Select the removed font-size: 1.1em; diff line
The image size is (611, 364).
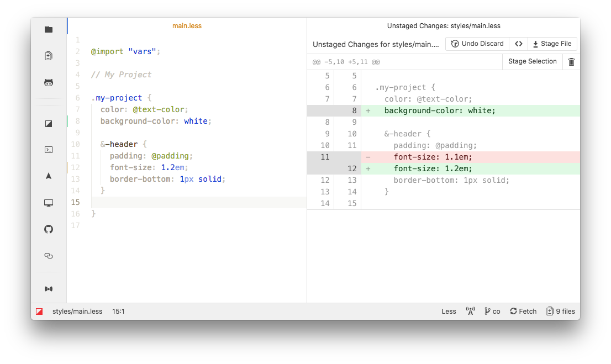pos(444,157)
